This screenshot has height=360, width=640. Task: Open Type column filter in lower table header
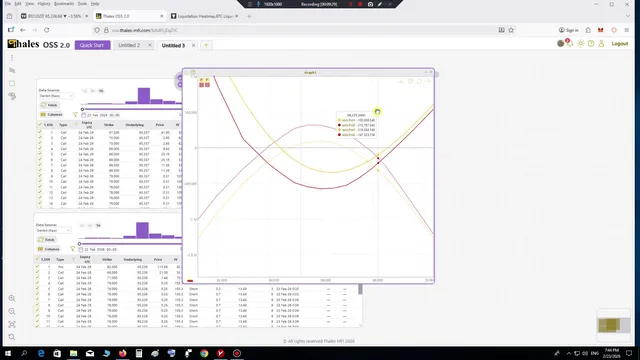[x=73, y=259]
